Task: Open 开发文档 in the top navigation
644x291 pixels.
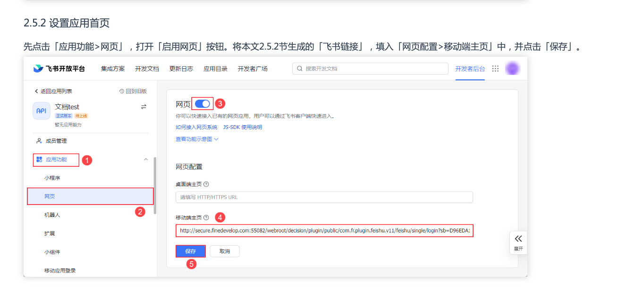Action: [x=147, y=68]
